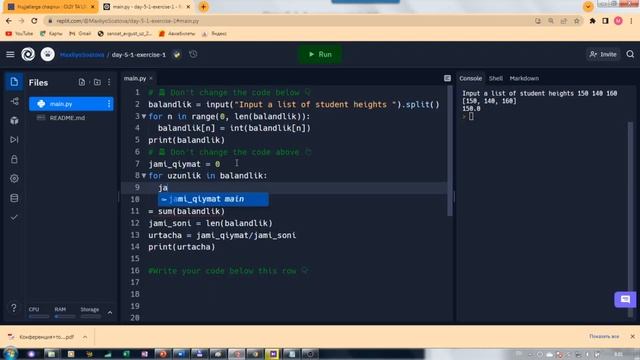Open the Gmail bookmark

80,33
